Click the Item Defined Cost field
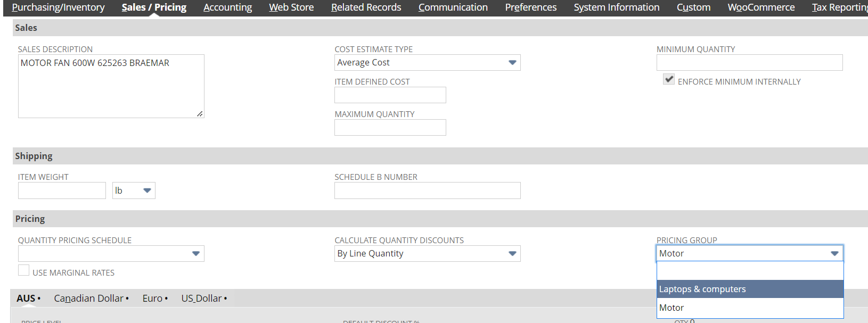The height and width of the screenshot is (323, 868). (390, 95)
